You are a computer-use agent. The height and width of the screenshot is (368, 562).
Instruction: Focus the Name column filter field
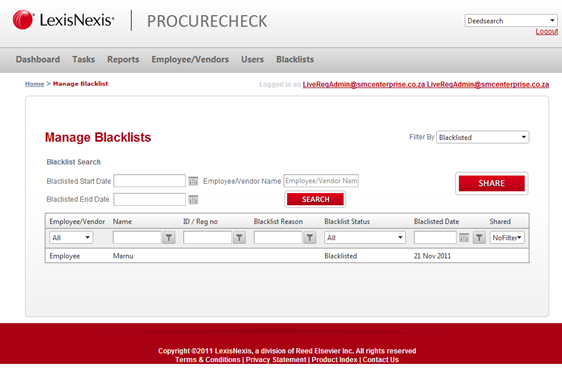click(137, 238)
